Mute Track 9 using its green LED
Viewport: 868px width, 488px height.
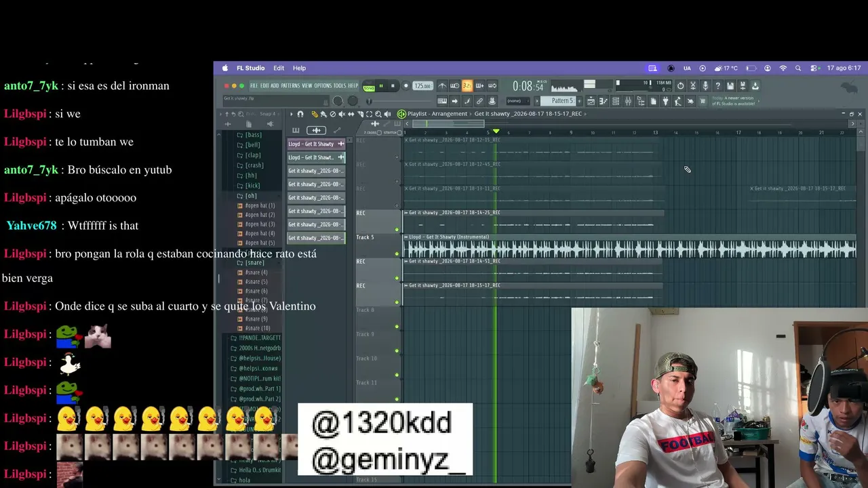[x=397, y=350]
